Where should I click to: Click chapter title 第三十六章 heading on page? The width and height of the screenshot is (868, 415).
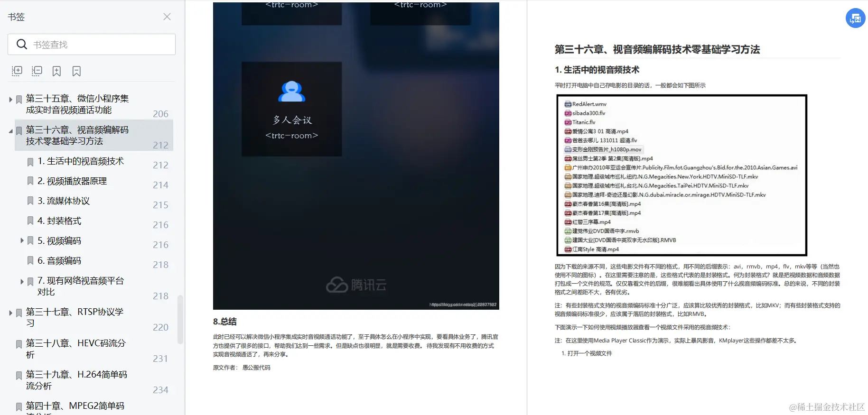click(x=657, y=49)
